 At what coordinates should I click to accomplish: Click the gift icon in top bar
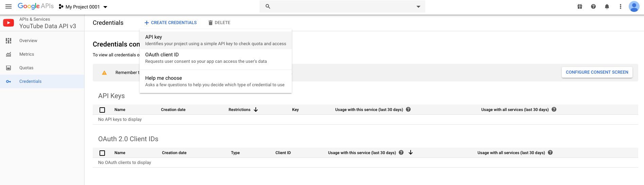pos(580,6)
